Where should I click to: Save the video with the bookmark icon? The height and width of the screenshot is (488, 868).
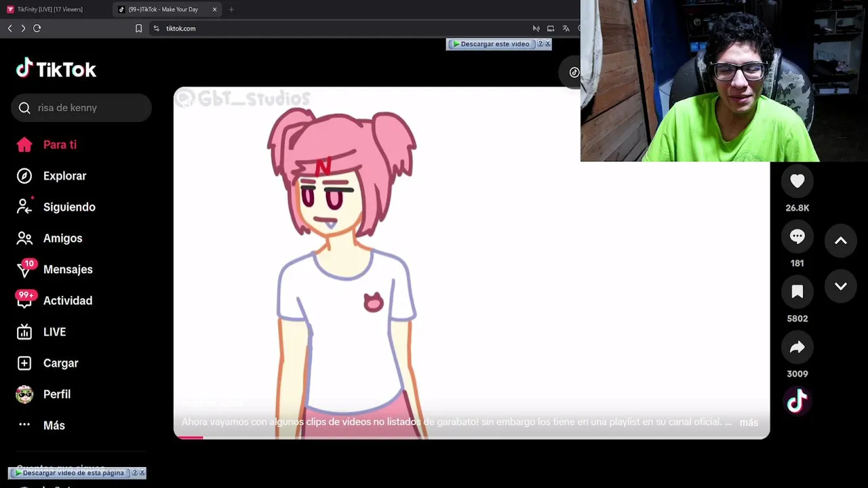pos(797,291)
